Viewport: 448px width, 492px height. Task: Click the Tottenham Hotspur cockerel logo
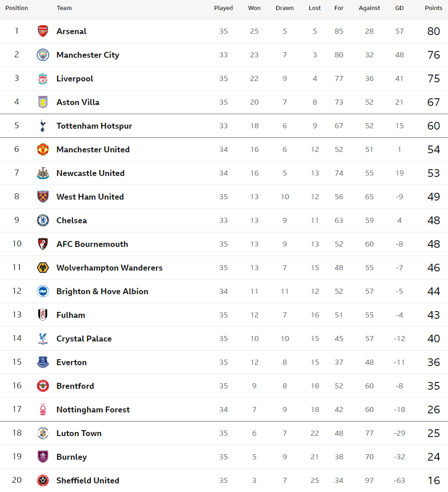tap(43, 126)
